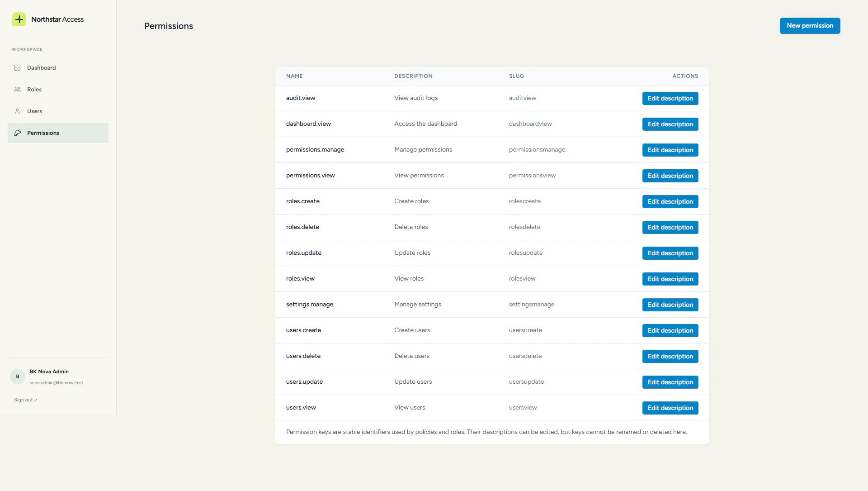
Task: Click the 'usersupdate' slug
Action: 527,382
